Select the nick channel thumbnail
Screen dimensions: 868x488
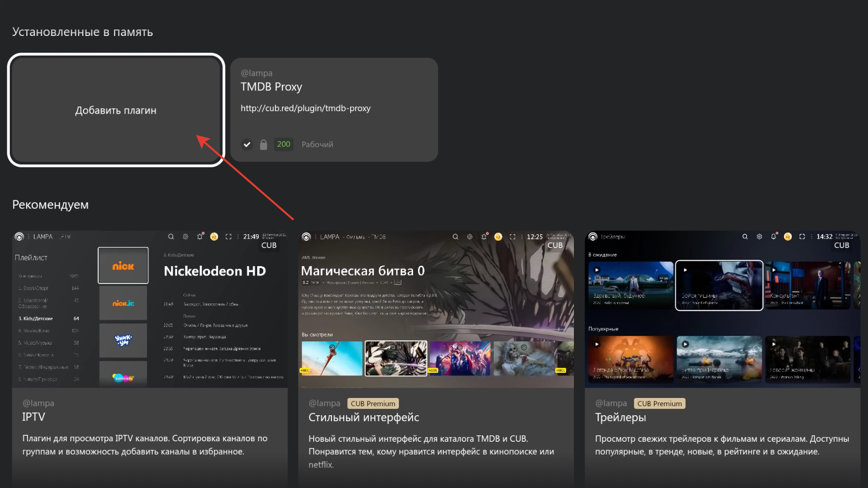coord(123,266)
